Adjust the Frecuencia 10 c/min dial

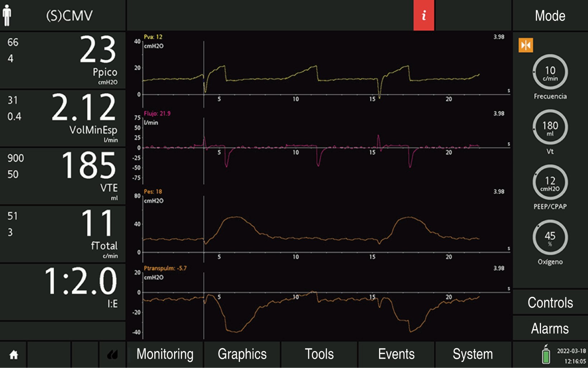550,72
